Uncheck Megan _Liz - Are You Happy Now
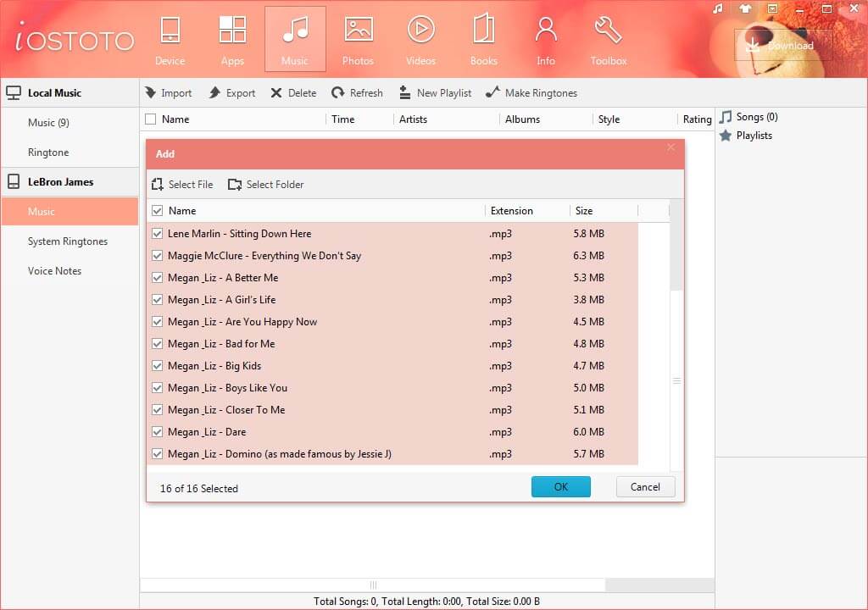 click(157, 322)
